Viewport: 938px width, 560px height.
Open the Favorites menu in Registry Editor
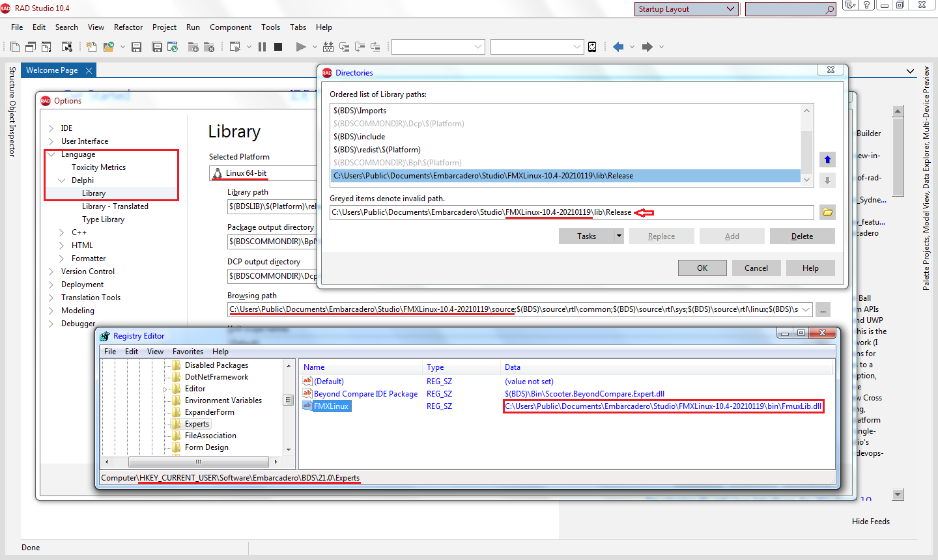click(x=188, y=352)
